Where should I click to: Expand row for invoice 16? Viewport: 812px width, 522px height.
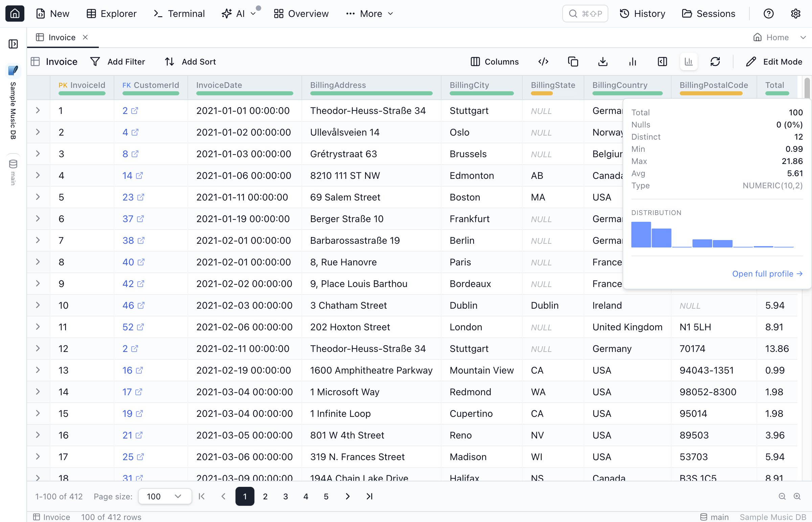(x=38, y=435)
